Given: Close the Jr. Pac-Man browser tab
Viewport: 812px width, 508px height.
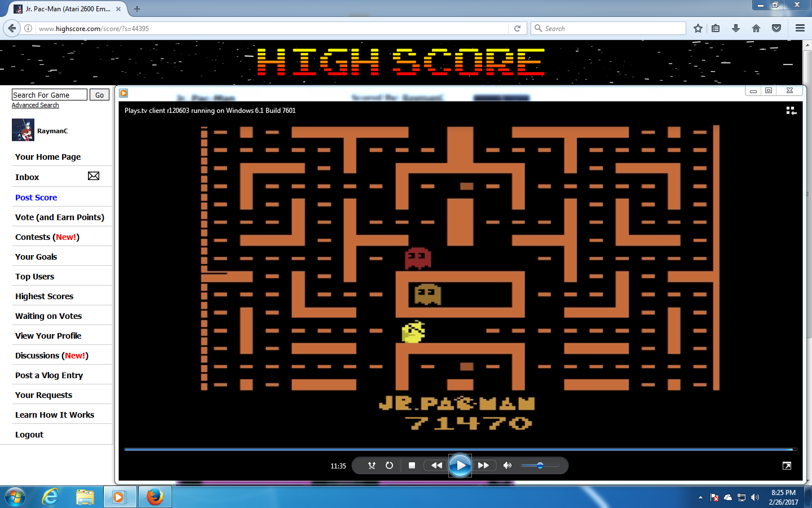Looking at the screenshot, I should click(118, 9).
